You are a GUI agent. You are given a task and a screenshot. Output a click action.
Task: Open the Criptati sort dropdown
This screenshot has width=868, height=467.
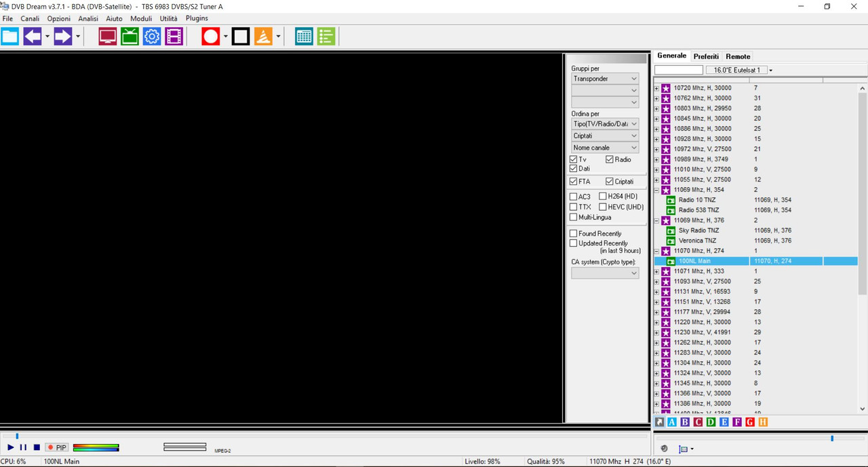click(605, 136)
